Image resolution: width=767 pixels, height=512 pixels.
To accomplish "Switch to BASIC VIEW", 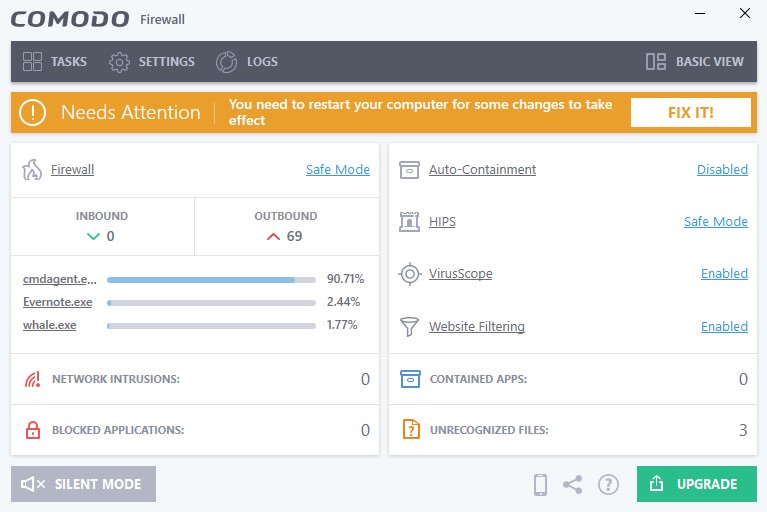I will click(710, 62).
